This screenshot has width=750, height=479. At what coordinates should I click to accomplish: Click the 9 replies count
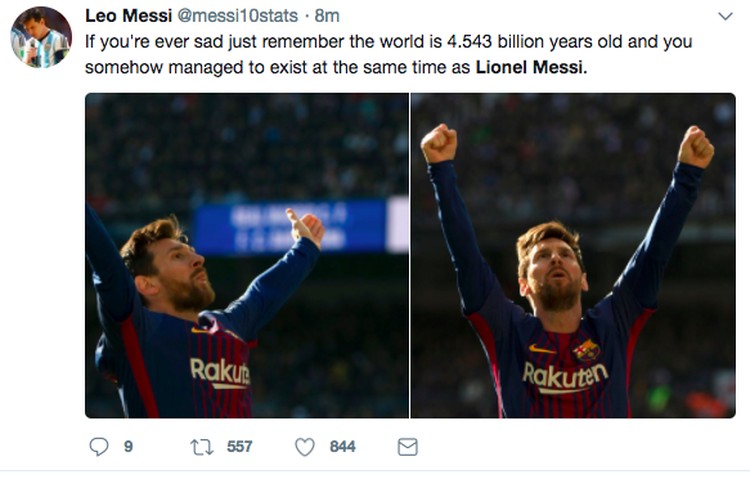click(x=128, y=447)
